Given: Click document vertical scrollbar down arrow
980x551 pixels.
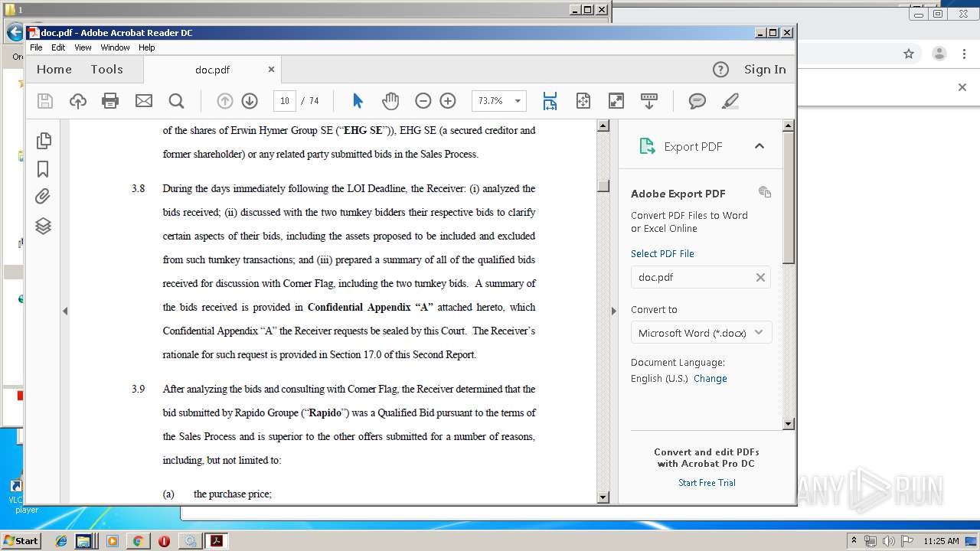Looking at the screenshot, I should [x=603, y=497].
